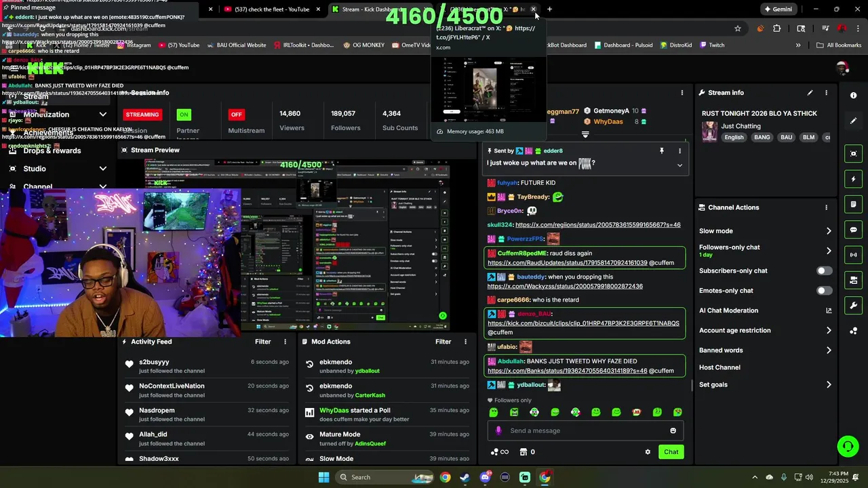Toggle Subscribers-only chat
The width and height of the screenshot is (868, 488).
(x=824, y=270)
